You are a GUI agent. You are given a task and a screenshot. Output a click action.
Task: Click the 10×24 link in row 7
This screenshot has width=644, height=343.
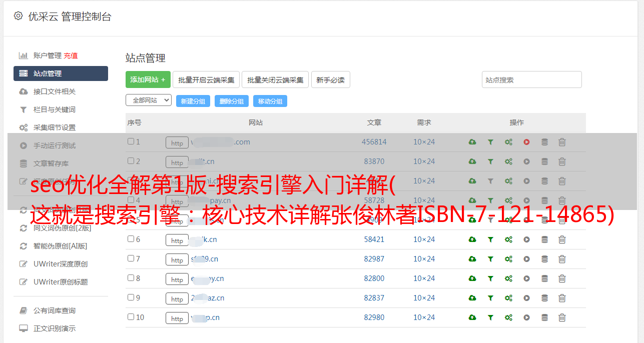point(424,259)
